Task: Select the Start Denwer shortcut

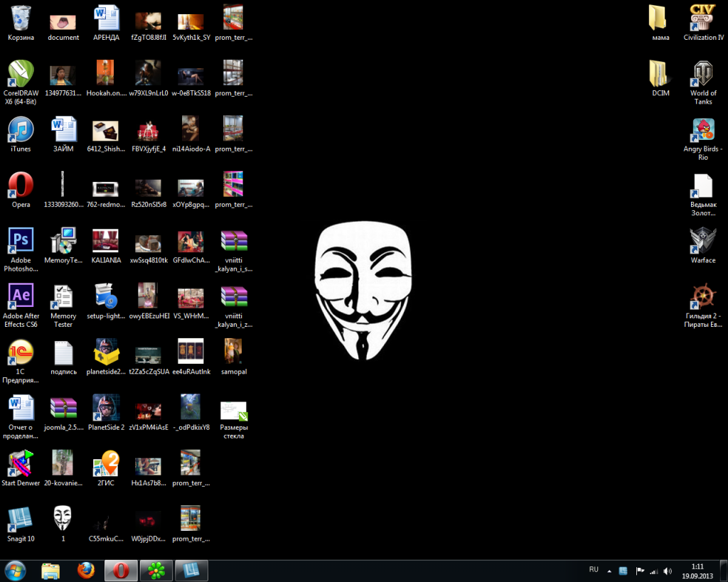Action: pos(21,463)
